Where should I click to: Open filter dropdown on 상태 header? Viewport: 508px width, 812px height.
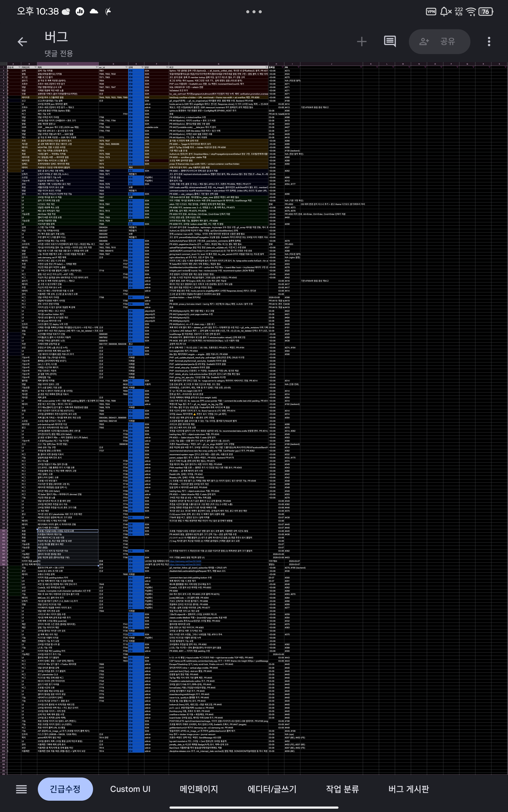coord(142,68)
